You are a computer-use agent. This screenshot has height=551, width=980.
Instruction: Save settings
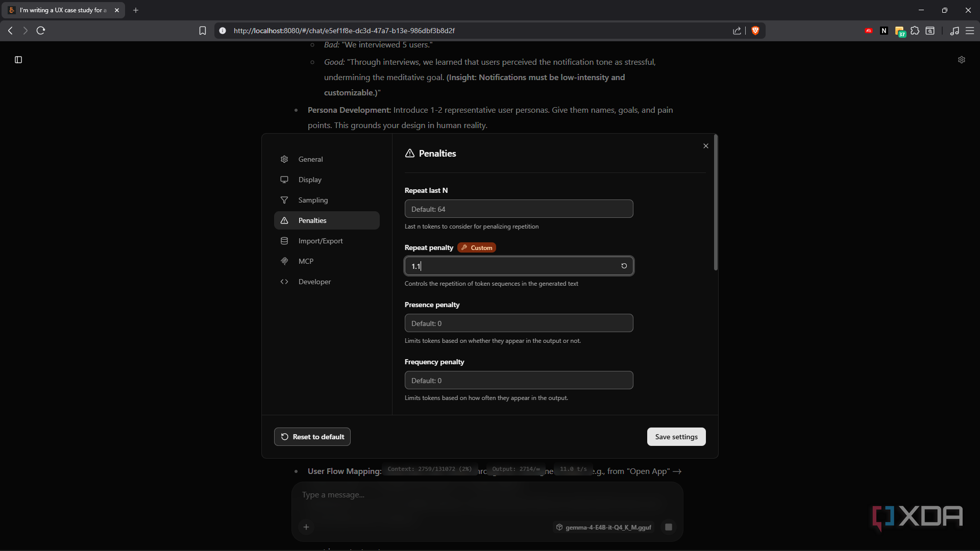[676, 437]
